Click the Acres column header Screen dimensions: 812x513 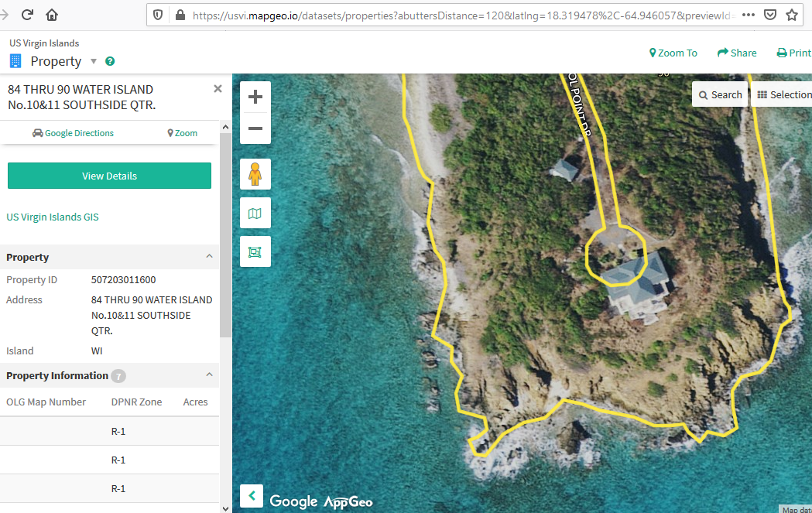195,402
